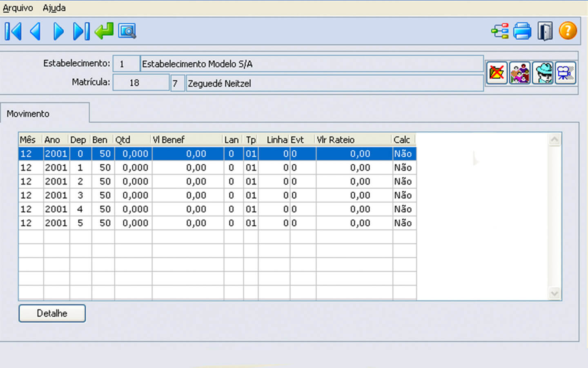Viewport: 588px width, 368px height.
Task: Click the grid scrollbar down arrow
Action: pyautogui.click(x=554, y=293)
